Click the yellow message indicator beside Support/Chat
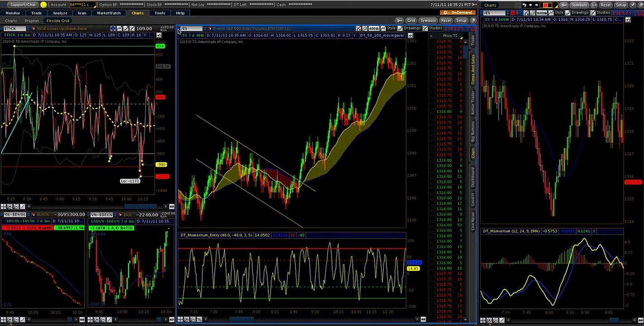The height and width of the screenshot is (326, 644). pos(43,5)
